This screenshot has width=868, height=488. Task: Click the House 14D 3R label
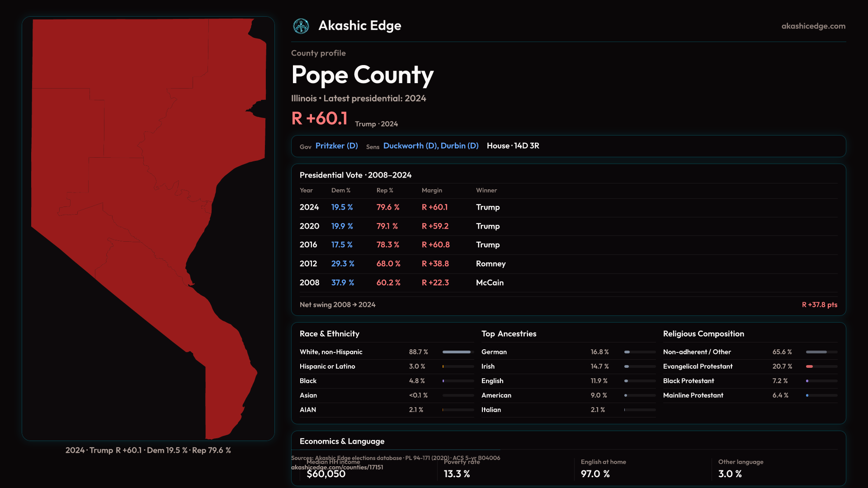[x=513, y=146]
